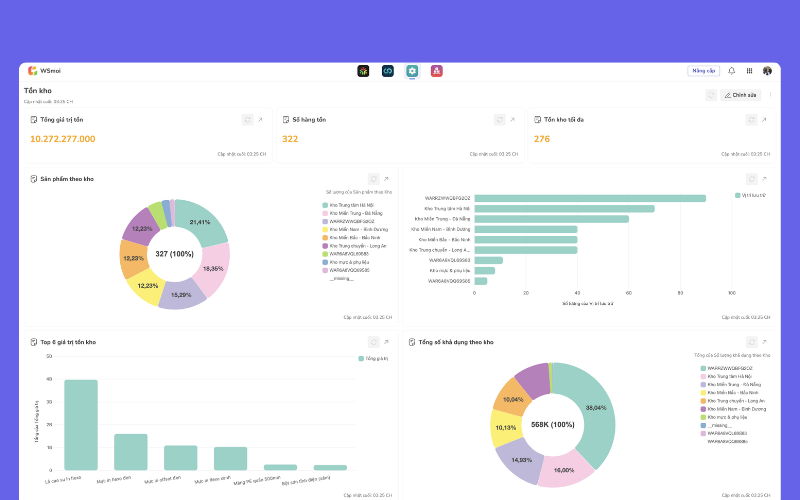Open the dashboard three-dot options menu
This screenshot has height=500, width=800.
[x=770, y=95]
